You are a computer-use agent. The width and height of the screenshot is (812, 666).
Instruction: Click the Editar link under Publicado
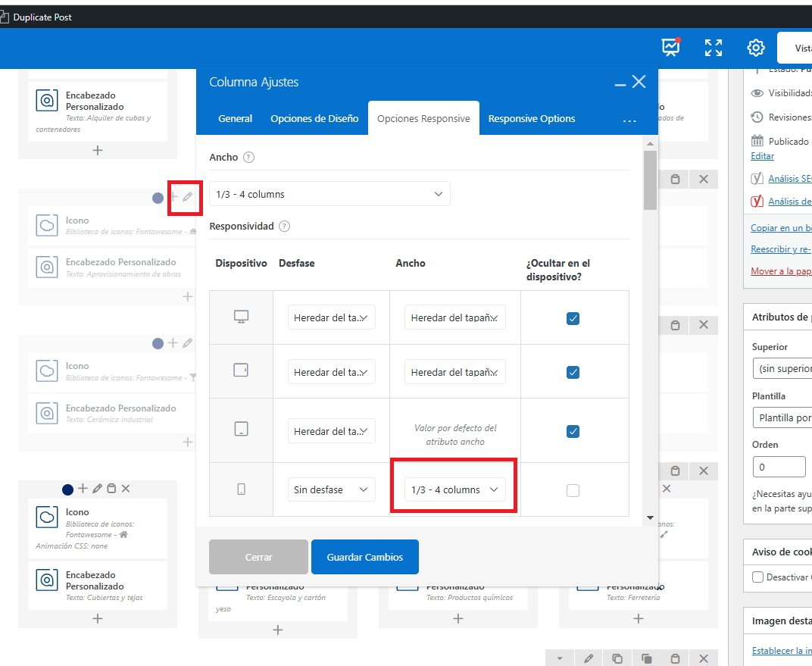(x=762, y=156)
